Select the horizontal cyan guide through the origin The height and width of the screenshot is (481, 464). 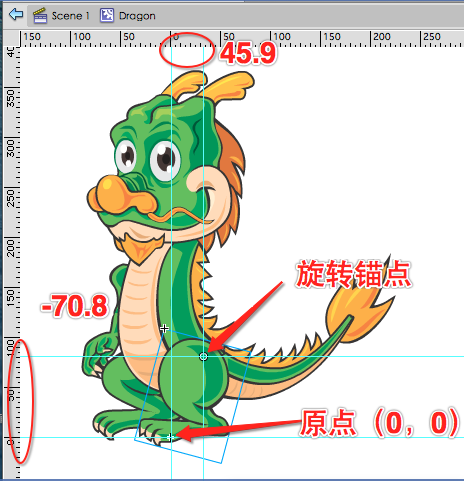point(233,437)
